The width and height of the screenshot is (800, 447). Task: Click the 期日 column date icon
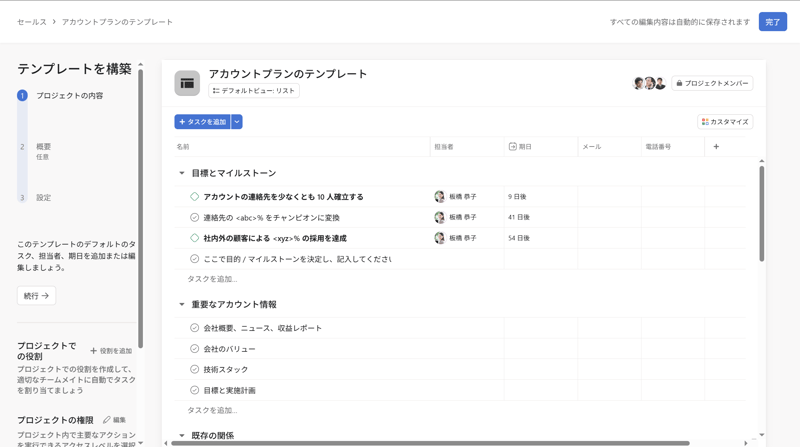point(512,146)
